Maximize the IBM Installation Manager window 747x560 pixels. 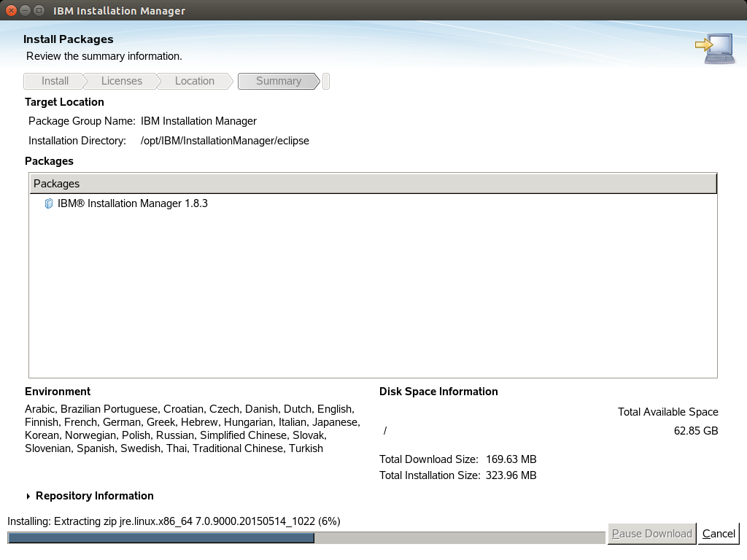coord(39,10)
